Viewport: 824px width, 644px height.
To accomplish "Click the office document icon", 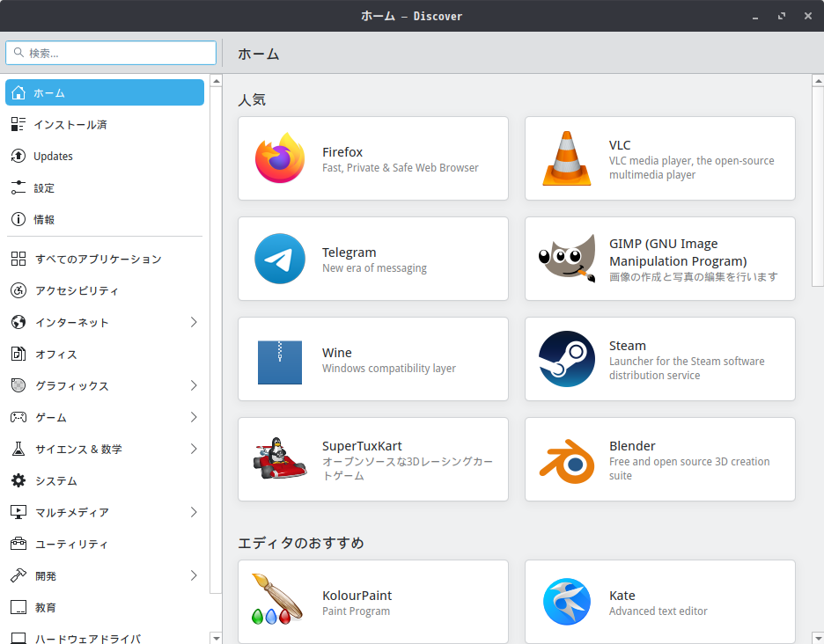I will pos(18,354).
